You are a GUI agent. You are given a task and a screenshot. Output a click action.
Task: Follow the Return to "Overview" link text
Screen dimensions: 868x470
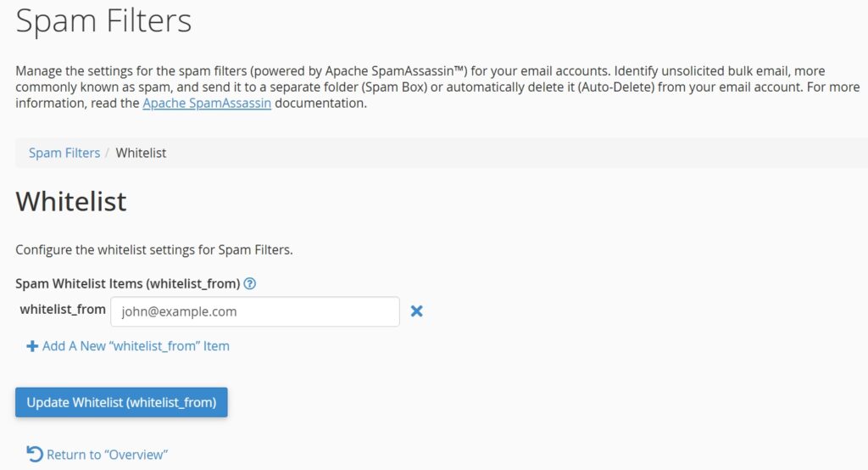point(107,455)
